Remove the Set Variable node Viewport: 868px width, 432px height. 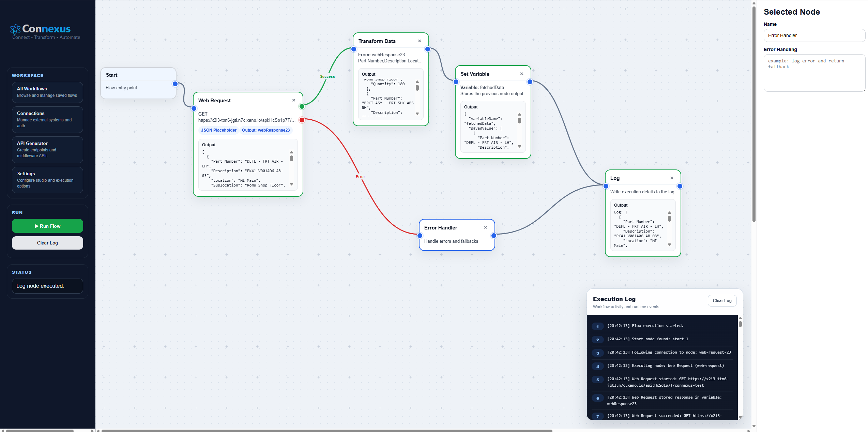(x=522, y=74)
